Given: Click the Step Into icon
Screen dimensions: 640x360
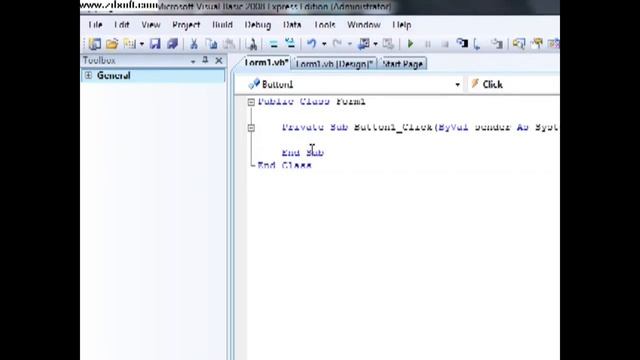Looking at the screenshot, I should [x=462, y=44].
